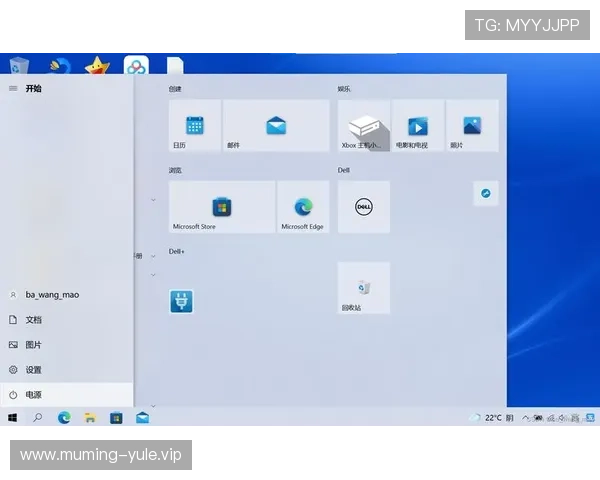
Task: Open the 照片 photos tile
Action: point(472,126)
